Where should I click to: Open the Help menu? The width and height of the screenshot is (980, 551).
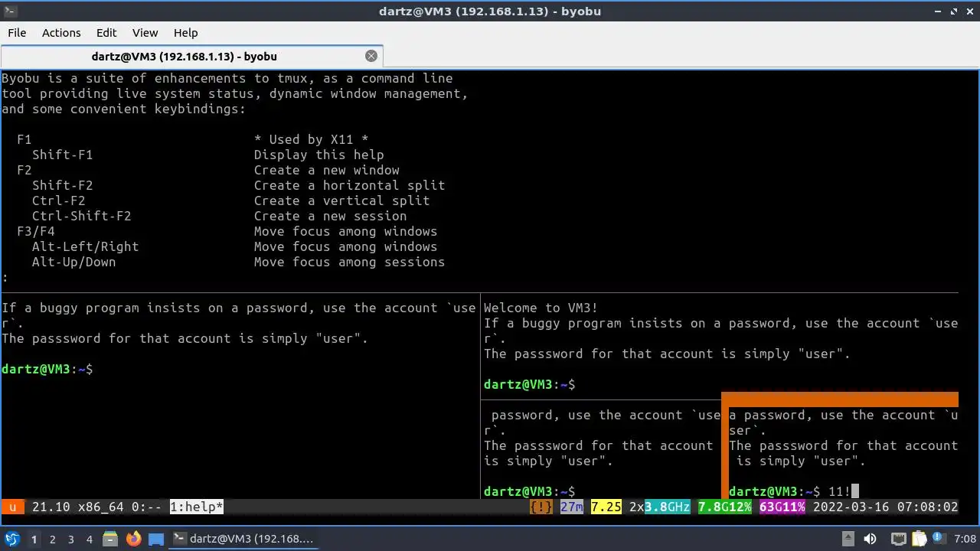tap(185, 33)
